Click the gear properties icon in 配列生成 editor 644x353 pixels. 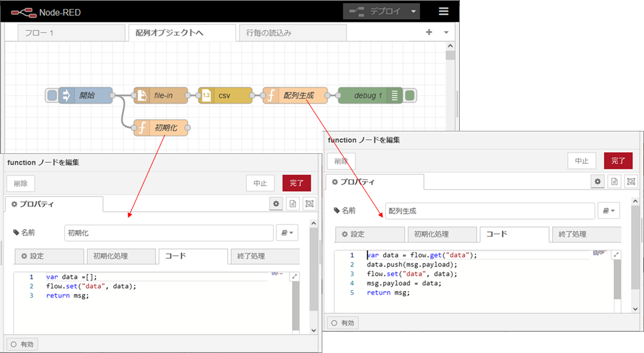pyautogui.click(x=598, y=181)
